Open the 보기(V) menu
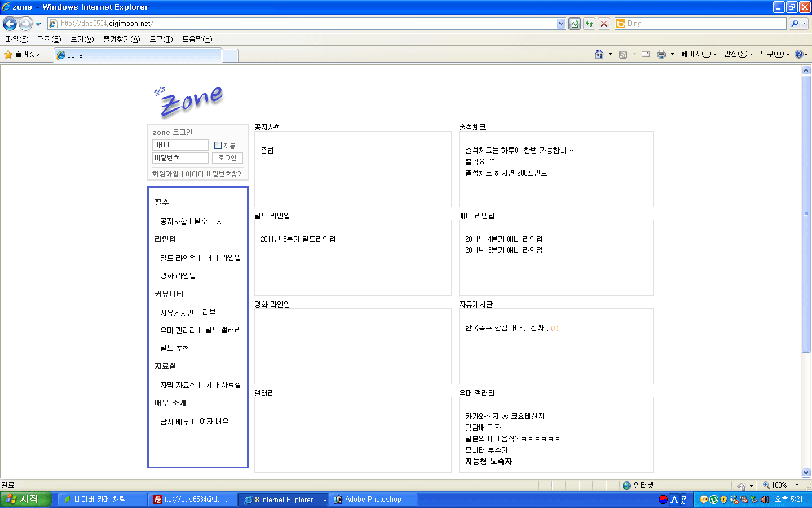 pyautogui.click(x=82, y=39)
